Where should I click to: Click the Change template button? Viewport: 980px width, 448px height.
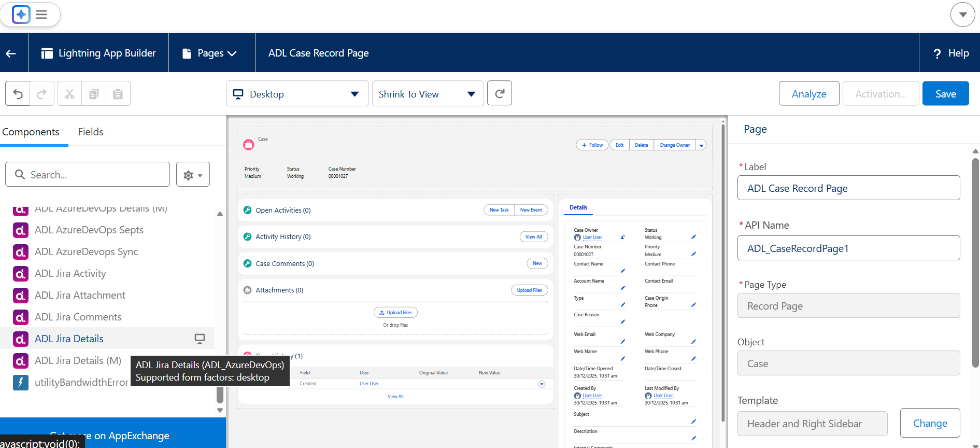click(930, 423)
